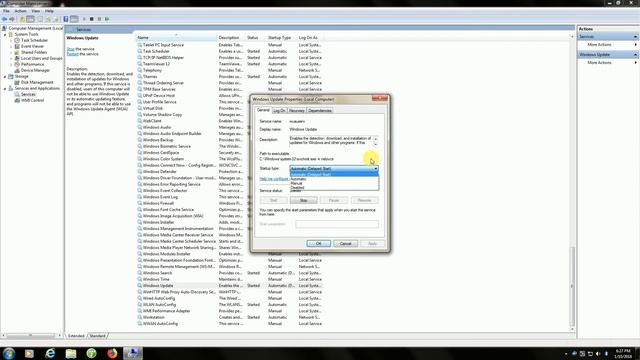Select Local Users and Groups node

42,58
